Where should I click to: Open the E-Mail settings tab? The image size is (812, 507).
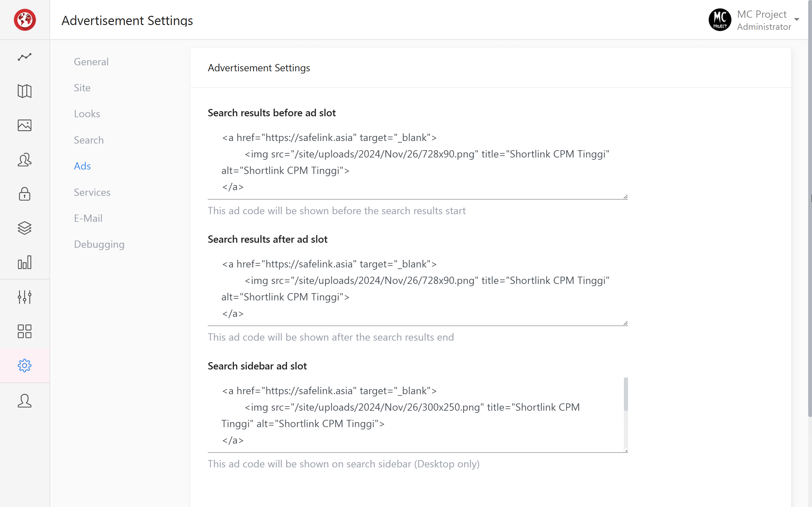coord(88,218)
